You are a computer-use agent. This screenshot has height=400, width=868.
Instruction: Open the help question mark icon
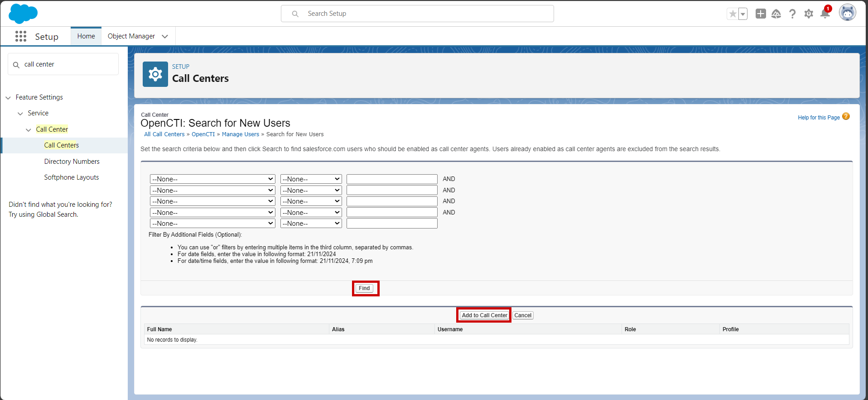pyautogui.click(x=792, y=14)
